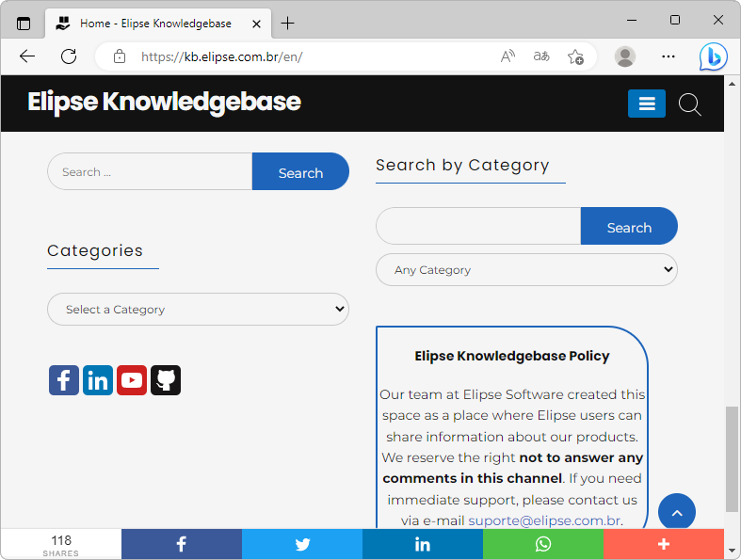Viewport: 741px width, 560px height.
Task: Refresh the current page
Action: click(x=69, y=56)
